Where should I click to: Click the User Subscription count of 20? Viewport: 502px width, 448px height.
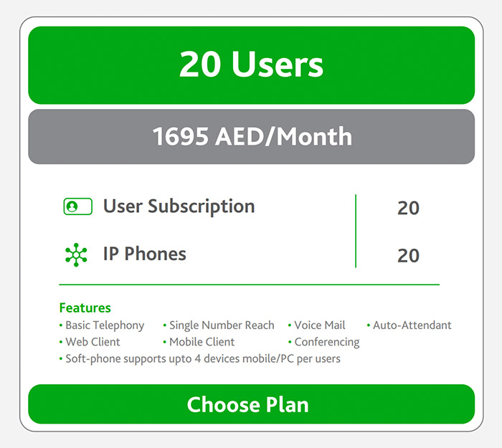[408, 209]
